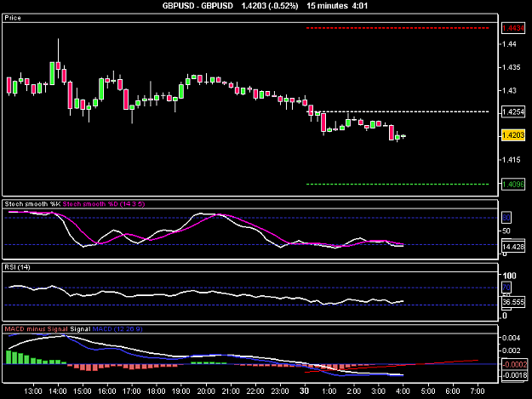Click the 80 overbought level label in stochastic

point(506,218)
